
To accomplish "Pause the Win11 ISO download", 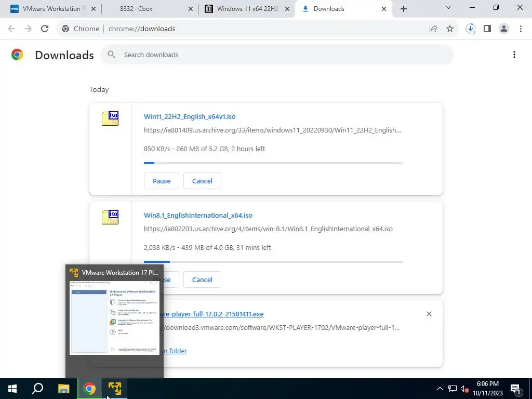I will [162, 181].
